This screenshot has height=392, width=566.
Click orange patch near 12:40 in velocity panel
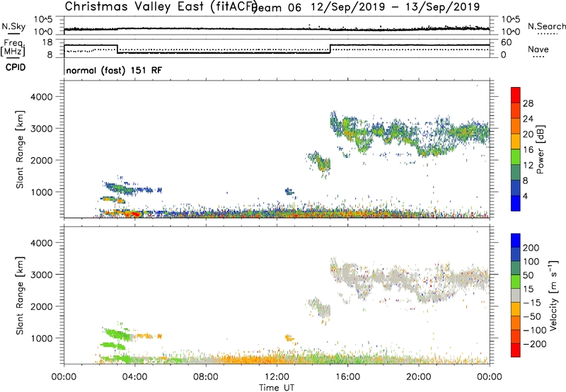coord(289,338)
